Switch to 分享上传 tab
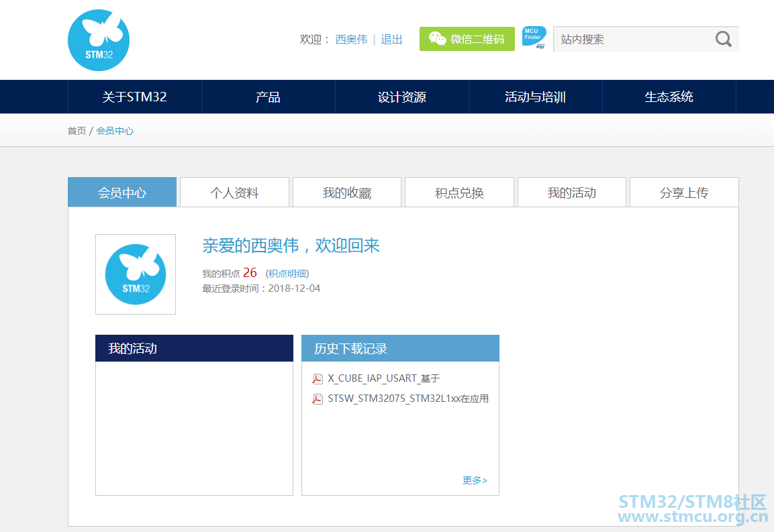 click(x=684, y=193)
